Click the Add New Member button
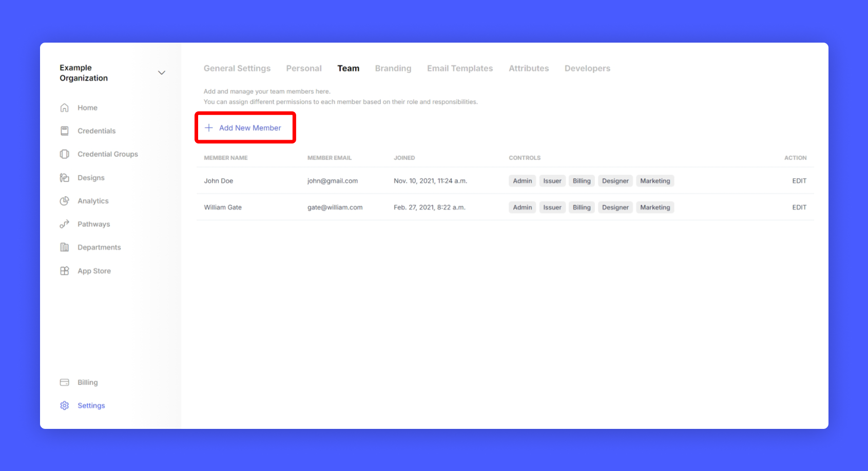This screenshot has height=471, width=868. [245, 128]
